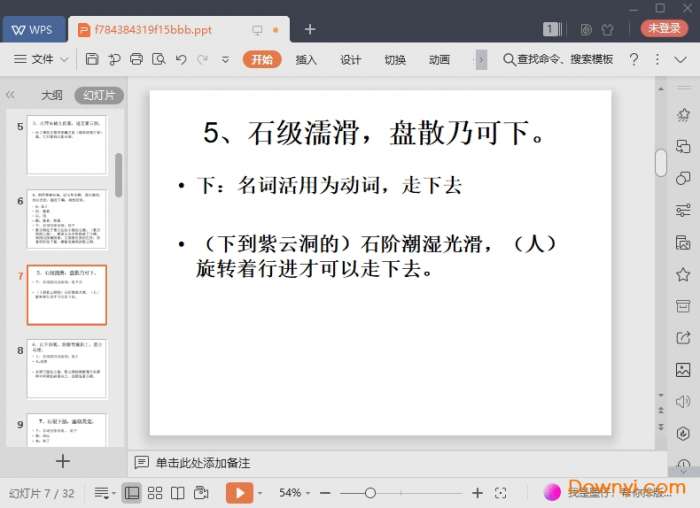Zoom in with the plus button
The width and height of the screenshot is (700, 508).
pos(477,493)
